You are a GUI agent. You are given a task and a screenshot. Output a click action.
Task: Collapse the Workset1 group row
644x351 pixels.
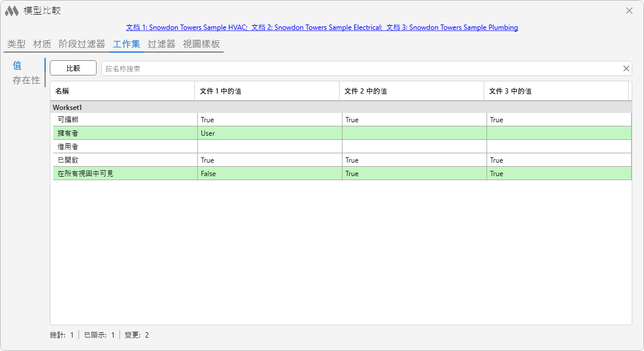[341, 107]
